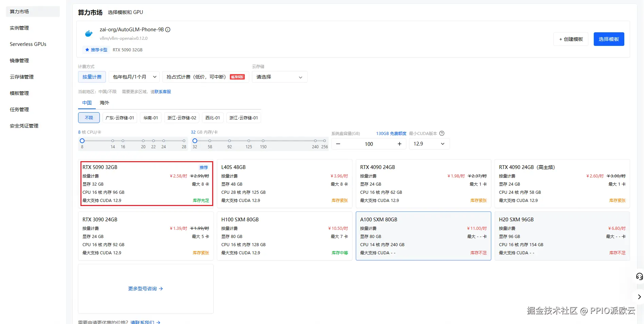Filter region to 浙江-云存储-01
This screenshot has height=324, width=644.
[244, 118]
